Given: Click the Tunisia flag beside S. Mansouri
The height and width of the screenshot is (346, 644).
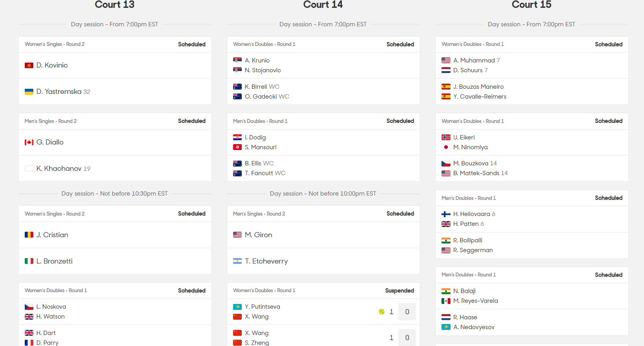Looking at the screenshot, I should point(237,147).
